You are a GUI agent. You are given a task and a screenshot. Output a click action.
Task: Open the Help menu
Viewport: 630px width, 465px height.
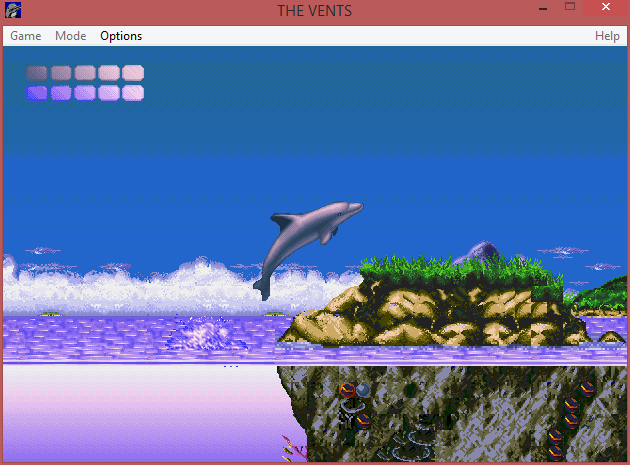pyautogui.click(x=607, y=36)
